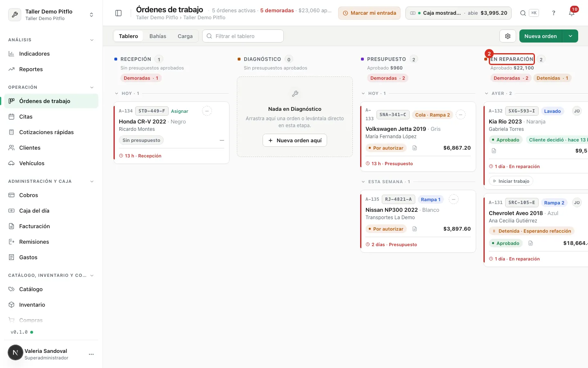Switch to Carga tab
Viewport: 588px width, 368px height.
point(185,36)
